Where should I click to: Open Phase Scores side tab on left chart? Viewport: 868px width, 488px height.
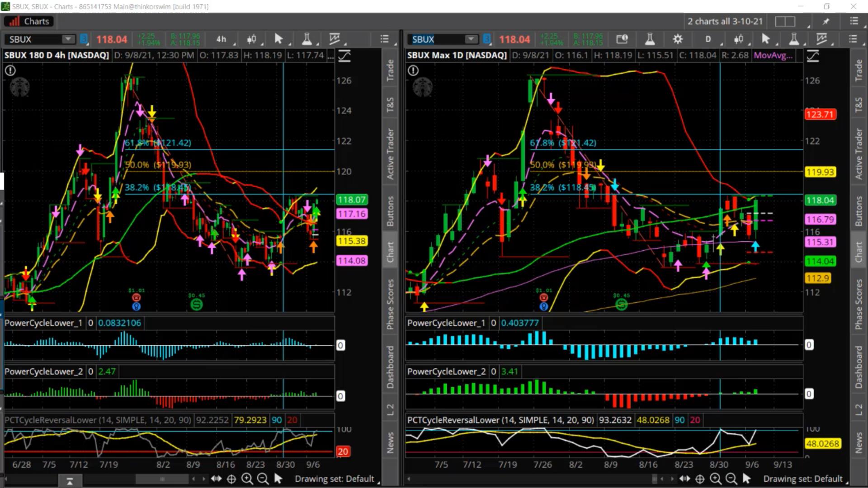coord(390,304)
